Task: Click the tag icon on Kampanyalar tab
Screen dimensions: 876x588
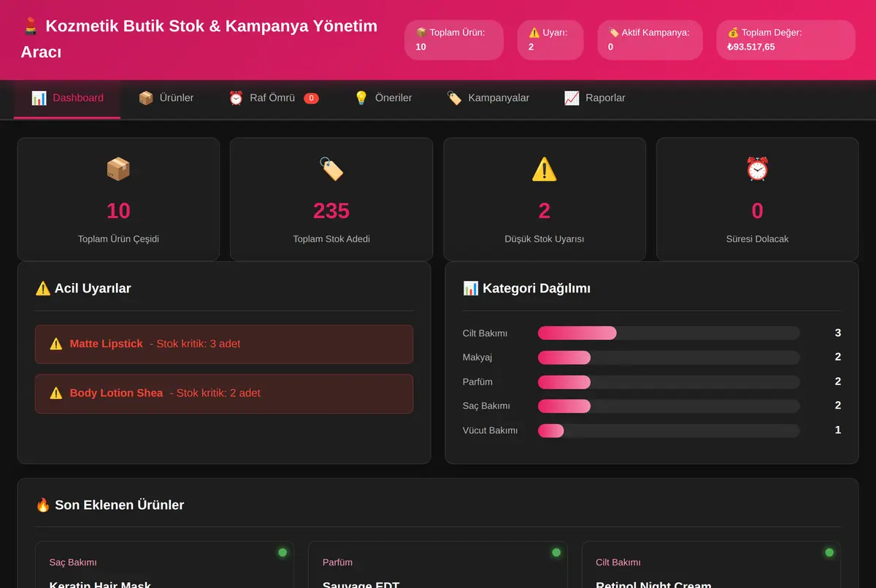Action: pos(454,98)
